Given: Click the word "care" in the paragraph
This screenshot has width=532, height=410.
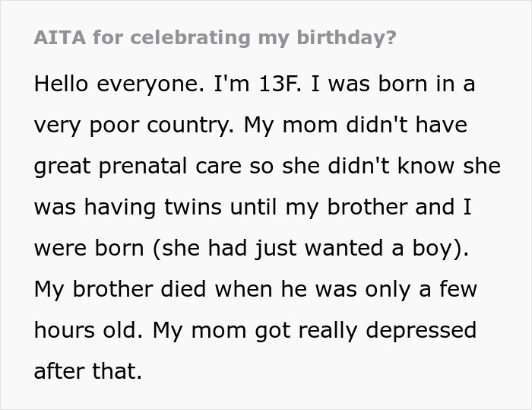Looking at the screenshot, I should [x=227, y=166].
